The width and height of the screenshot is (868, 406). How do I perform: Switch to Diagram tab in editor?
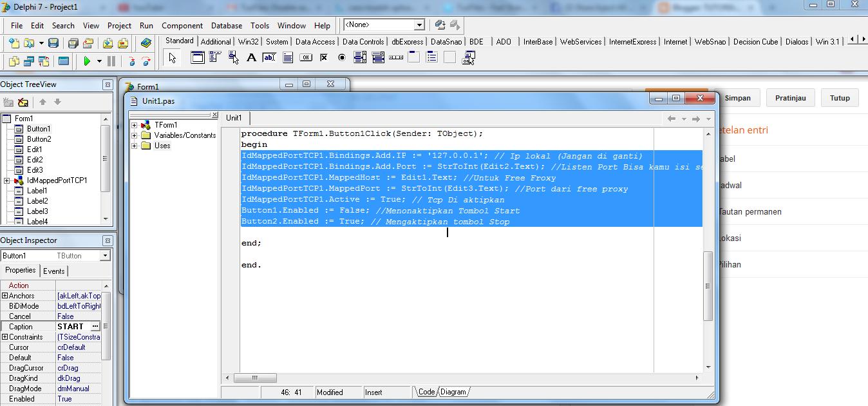(x=453, y=392)
